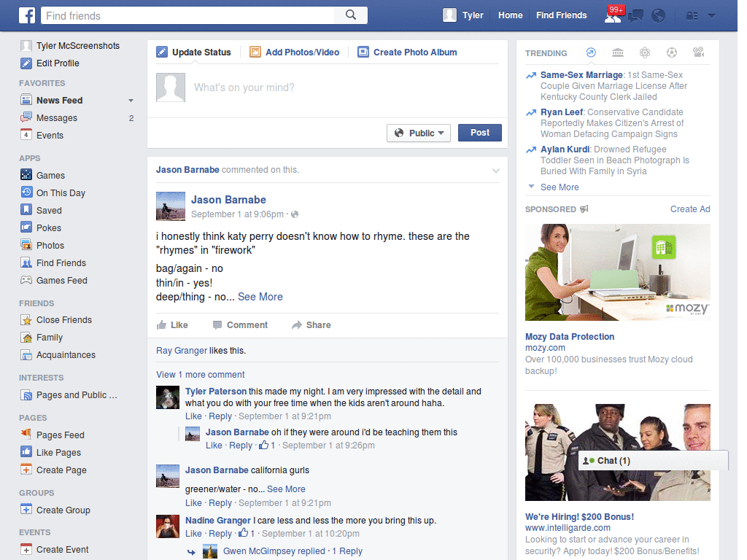Open Ray Granger's profile link
The width and height of the screenshot is (747, 560).
[x=182, y=351]
